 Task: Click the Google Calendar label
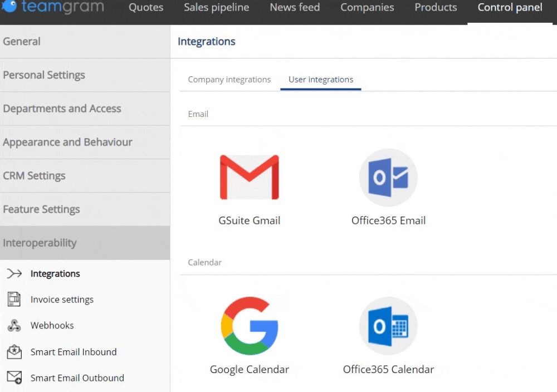coord(250,369)
